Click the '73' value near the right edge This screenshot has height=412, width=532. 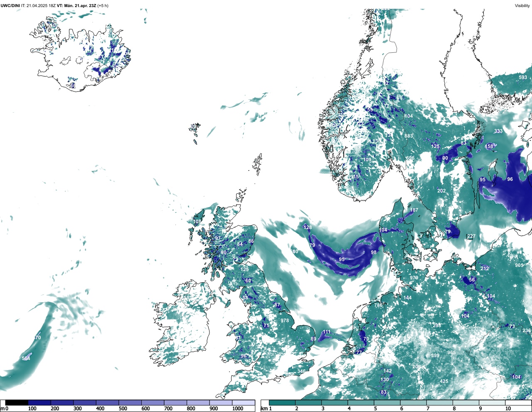pos(512,327)
